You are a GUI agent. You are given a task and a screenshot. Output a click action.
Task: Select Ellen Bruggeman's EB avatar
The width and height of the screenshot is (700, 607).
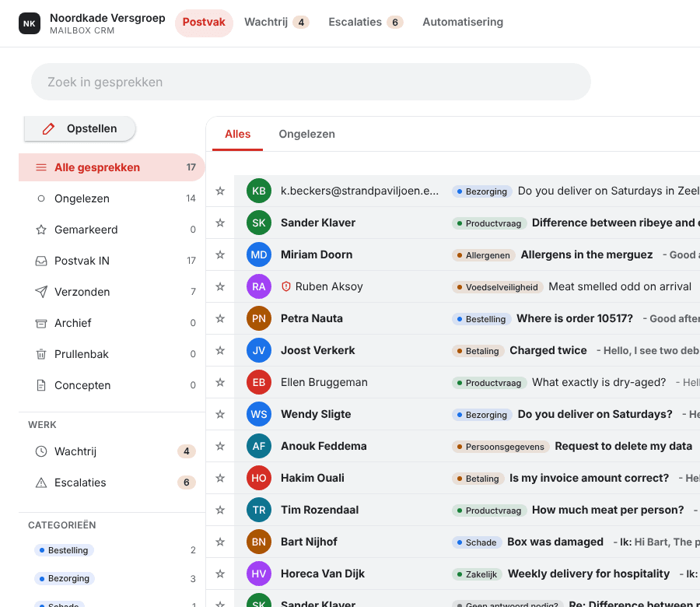click(259, 382)
